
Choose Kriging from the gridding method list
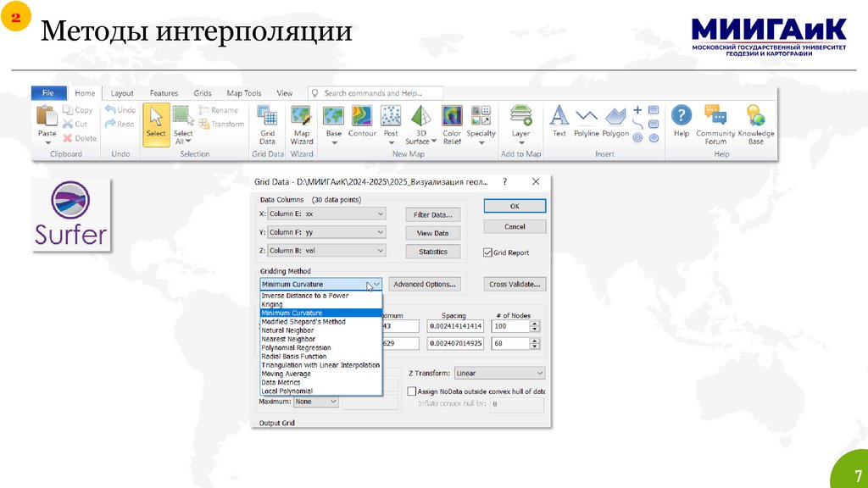pos(273,304)
